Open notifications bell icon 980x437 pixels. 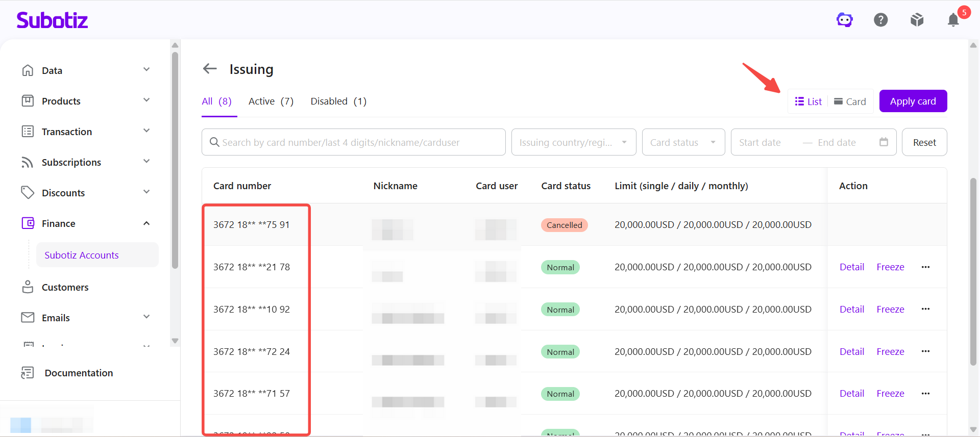click(953, 20)
